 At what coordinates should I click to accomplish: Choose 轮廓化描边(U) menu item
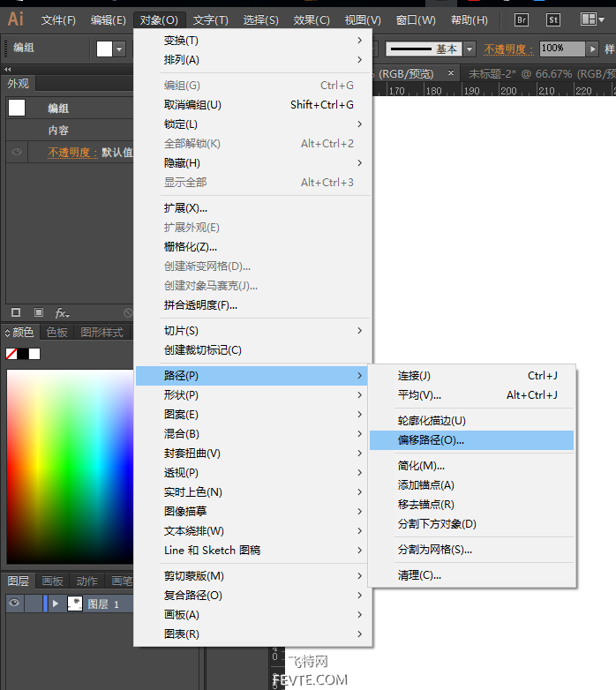[471, 421]
